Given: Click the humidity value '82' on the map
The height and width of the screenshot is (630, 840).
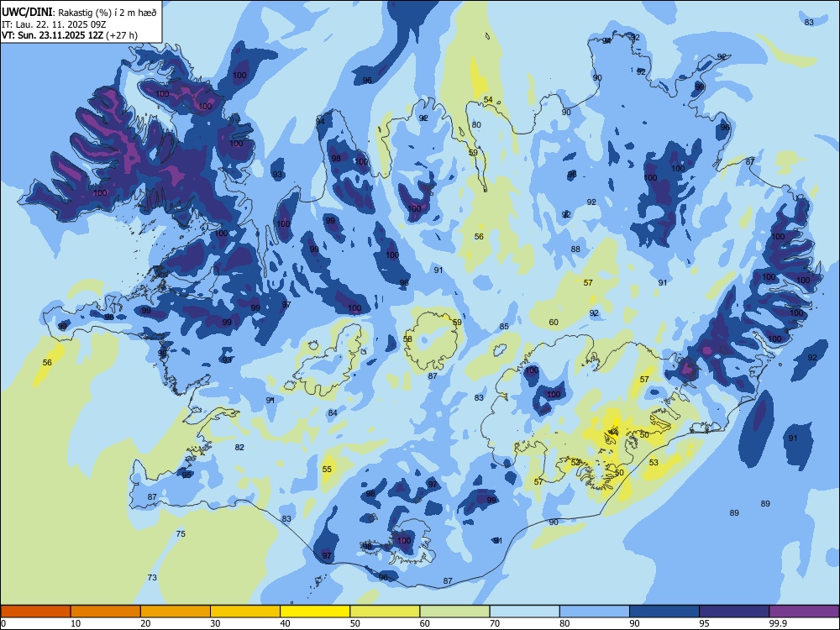Looking at the screenshot, I should coord(239,448).
